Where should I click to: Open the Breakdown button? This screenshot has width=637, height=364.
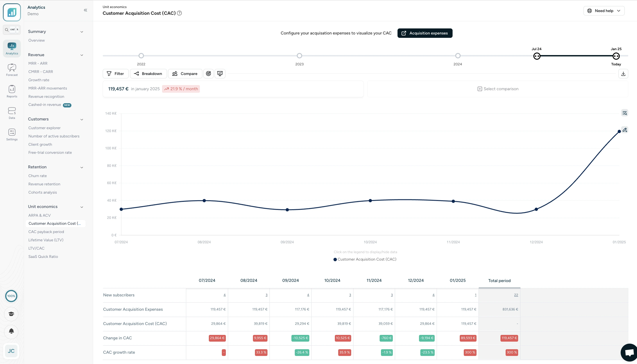point(148,74)
